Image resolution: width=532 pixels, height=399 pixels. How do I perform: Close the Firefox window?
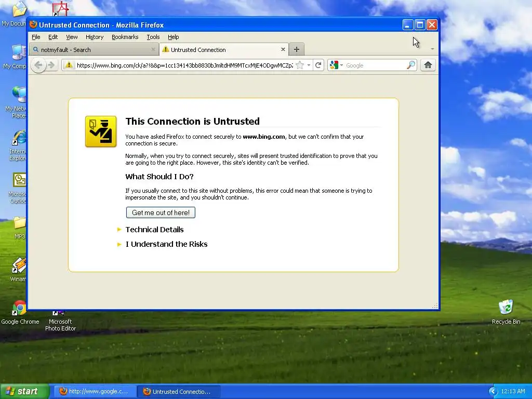tap(432, 25)
